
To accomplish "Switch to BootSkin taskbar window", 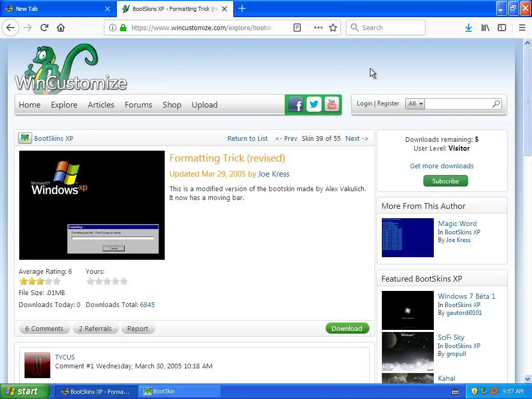I will (179, 391).
